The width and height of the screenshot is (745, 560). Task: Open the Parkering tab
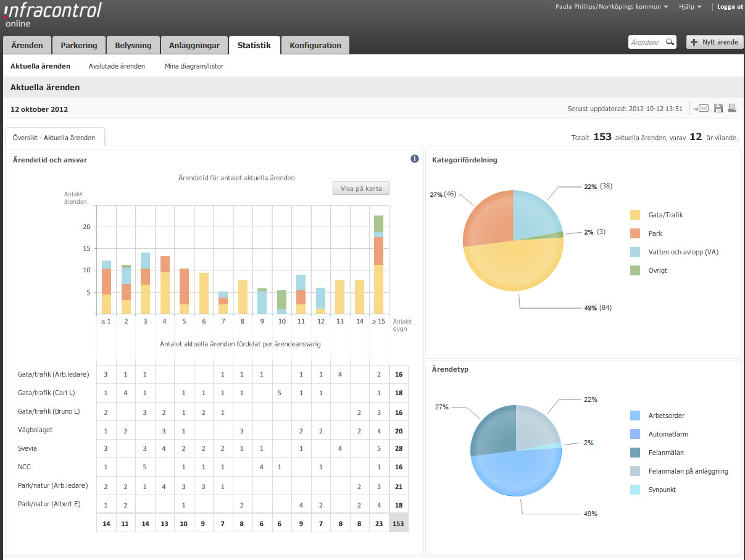[79, 45]
